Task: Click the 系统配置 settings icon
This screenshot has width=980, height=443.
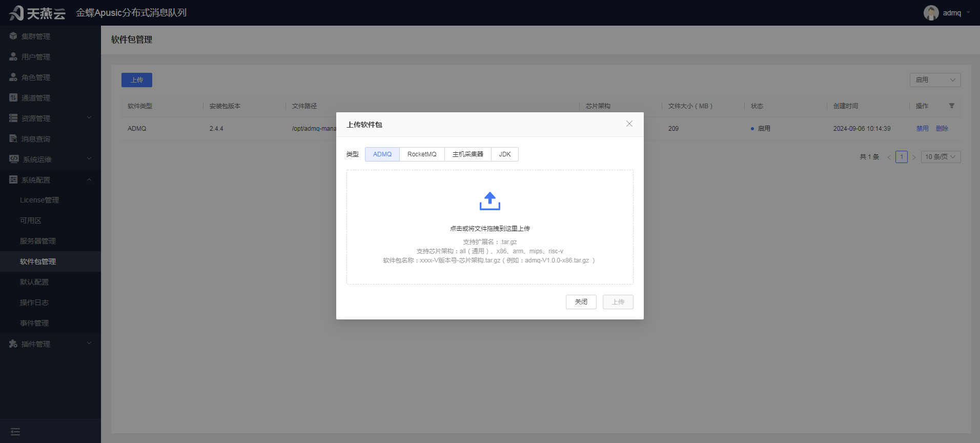Action: (13, 179)
